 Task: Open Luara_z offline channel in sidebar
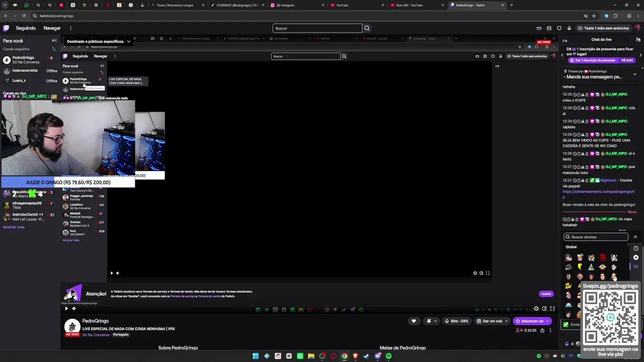coord(29,80)
